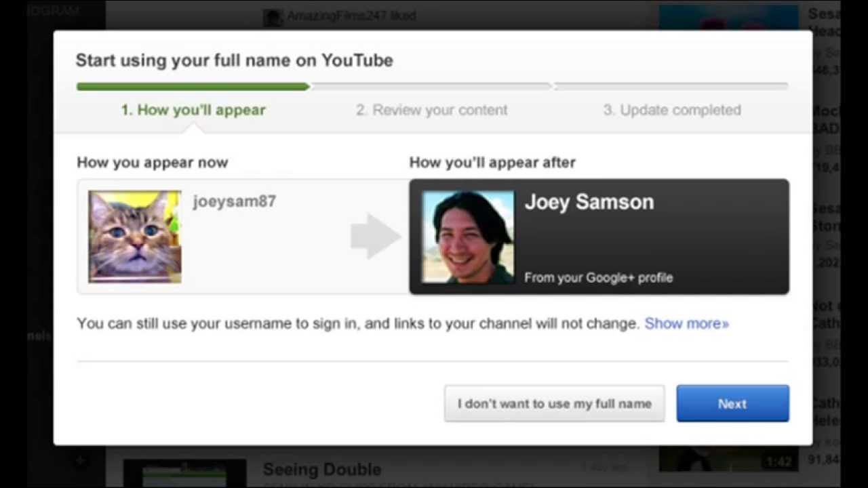
Task: Choose I don't want to use my full name
Action: point(554,403)
